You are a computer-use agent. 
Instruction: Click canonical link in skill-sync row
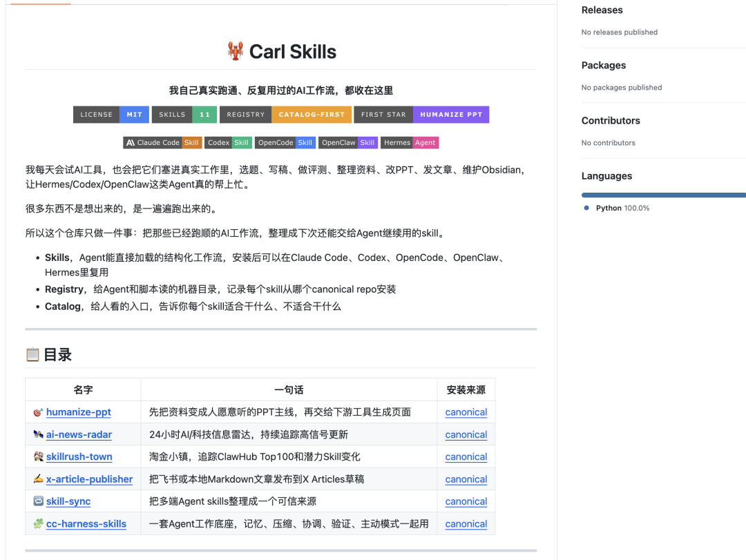(x=466, y=501)
